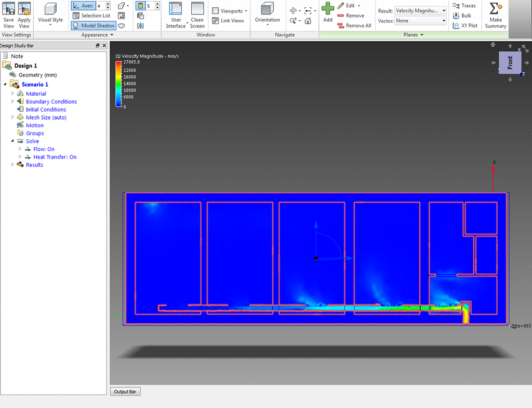The height and width of the screenshot is (408, 532).
Task: Remove the selected plane
Action: pos(351,16)
